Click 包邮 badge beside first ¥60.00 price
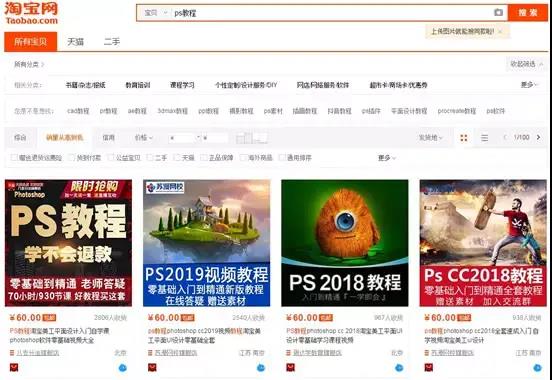 pos(49,318)
